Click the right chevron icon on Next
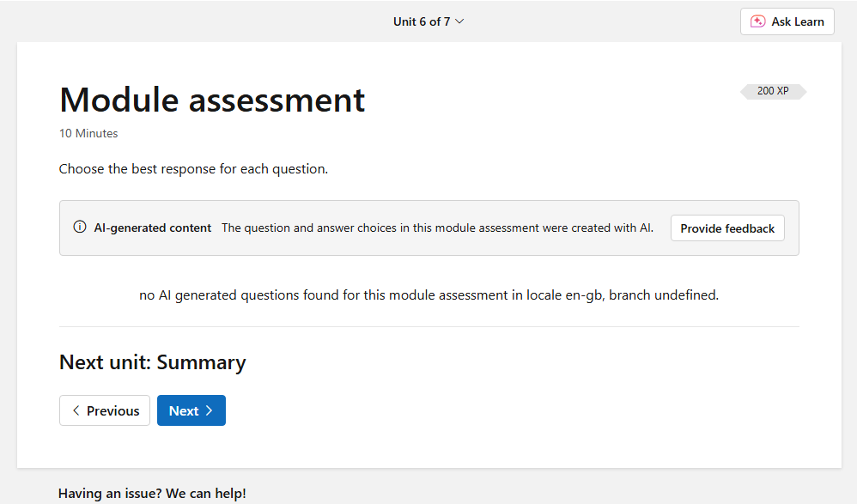857x504 pixels. click(209, 410)
